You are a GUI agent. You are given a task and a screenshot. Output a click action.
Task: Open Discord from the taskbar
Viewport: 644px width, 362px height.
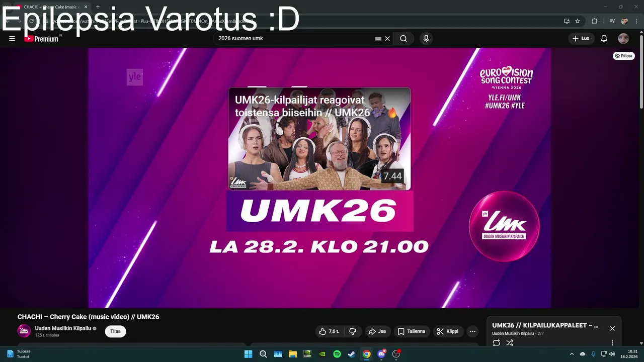click(x=381, y=354)
